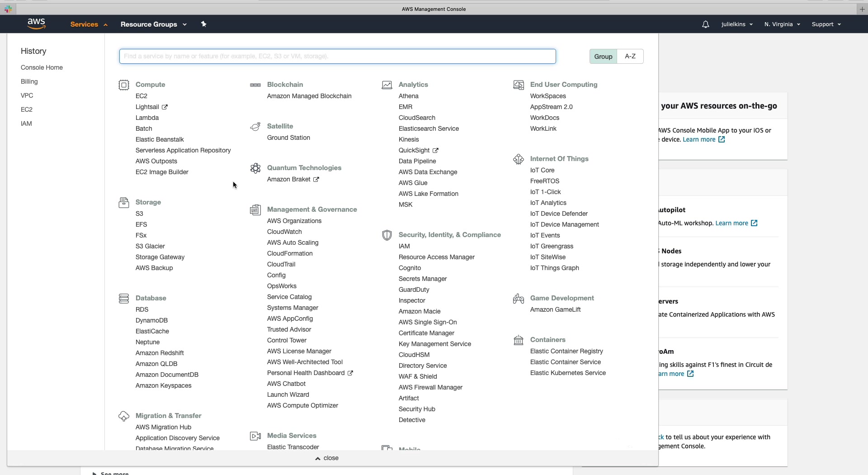Expand the See more section

tap(111, 473)
